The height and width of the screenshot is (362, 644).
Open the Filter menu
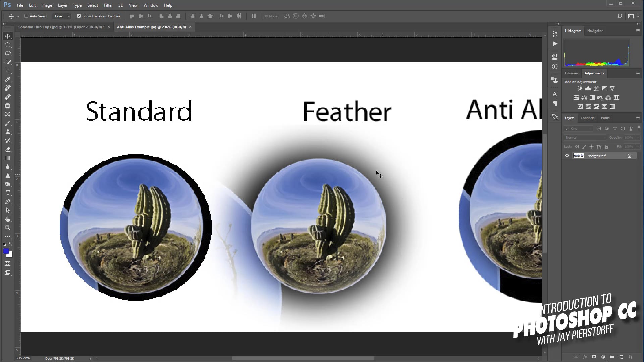tap(108, 5)
